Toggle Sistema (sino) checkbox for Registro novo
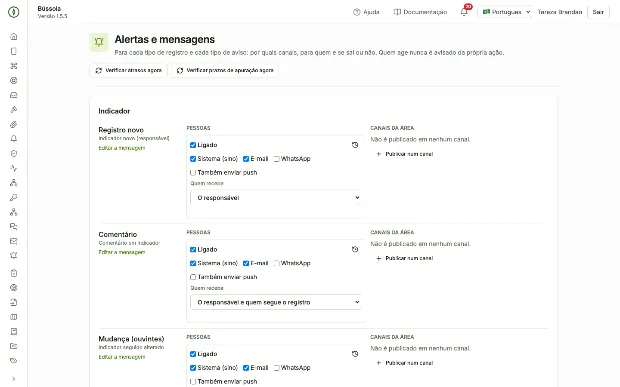Screen dimensions: 620x387 (x=193, y=159)
